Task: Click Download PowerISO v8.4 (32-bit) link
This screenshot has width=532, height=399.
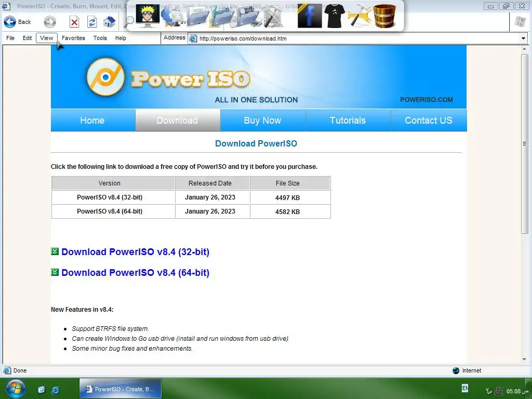Action: (x=136, y=252)
